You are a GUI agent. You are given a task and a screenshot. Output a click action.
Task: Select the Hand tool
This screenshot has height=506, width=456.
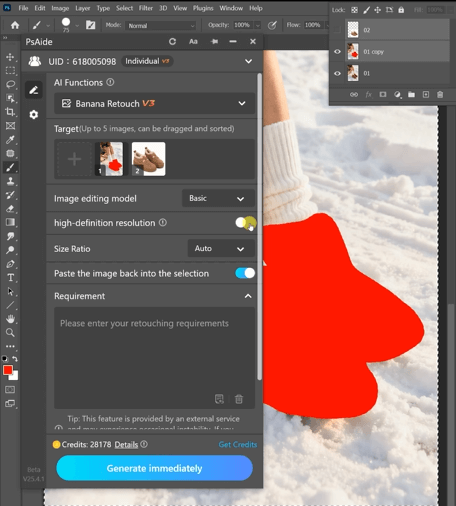(x=10, y=319)
